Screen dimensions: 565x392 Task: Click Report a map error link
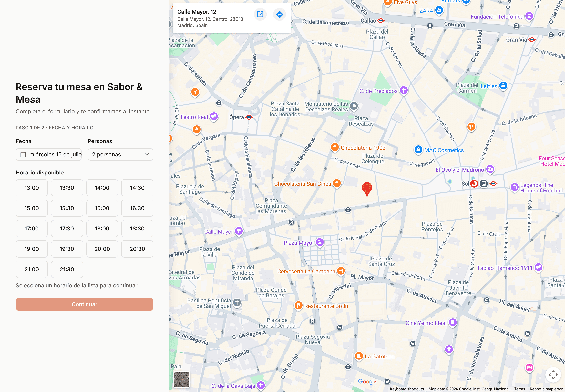coord(546,389)
